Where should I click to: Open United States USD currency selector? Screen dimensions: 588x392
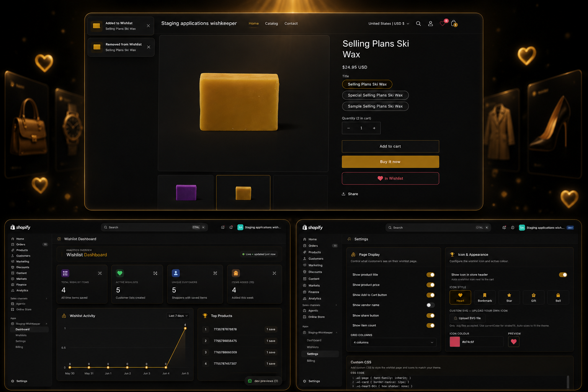[x=389, y=24]
